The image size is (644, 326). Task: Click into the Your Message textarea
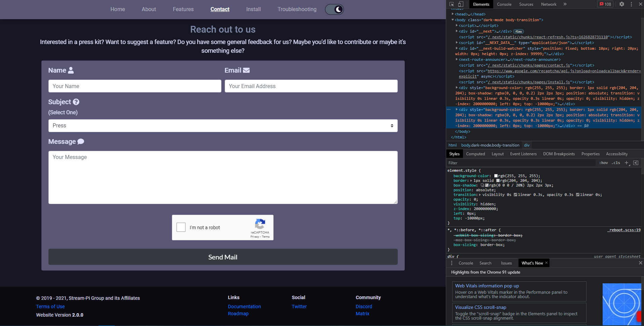tap(223, 177)
